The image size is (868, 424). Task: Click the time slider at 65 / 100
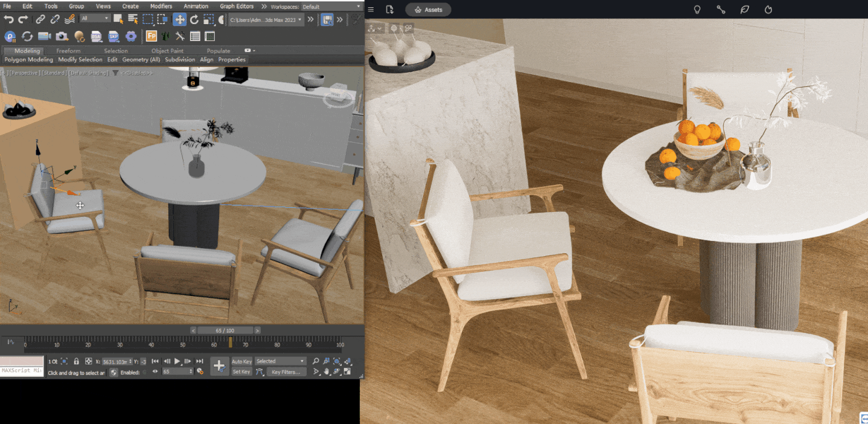point(225,330)
